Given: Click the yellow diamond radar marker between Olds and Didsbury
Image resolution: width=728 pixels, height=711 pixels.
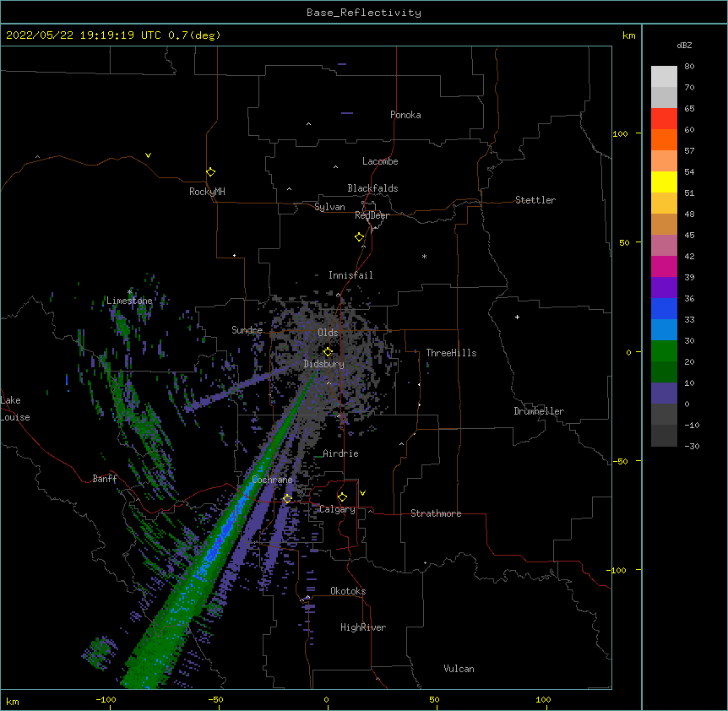Looking at the screenshot, I should point(328,351).
